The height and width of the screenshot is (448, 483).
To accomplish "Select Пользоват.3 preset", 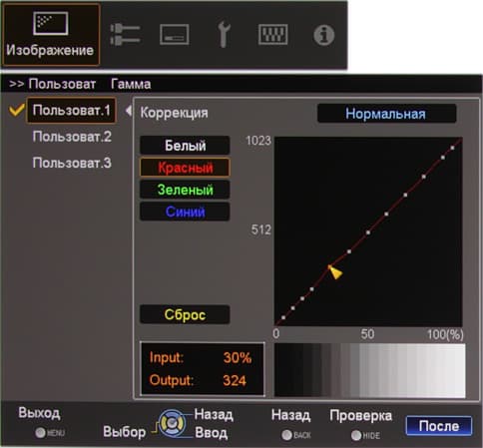I will tap(72, 163).
